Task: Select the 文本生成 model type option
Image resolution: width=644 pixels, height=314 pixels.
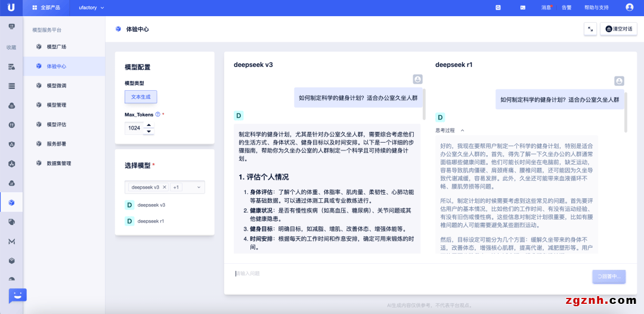Action: [x=141, y=97]
